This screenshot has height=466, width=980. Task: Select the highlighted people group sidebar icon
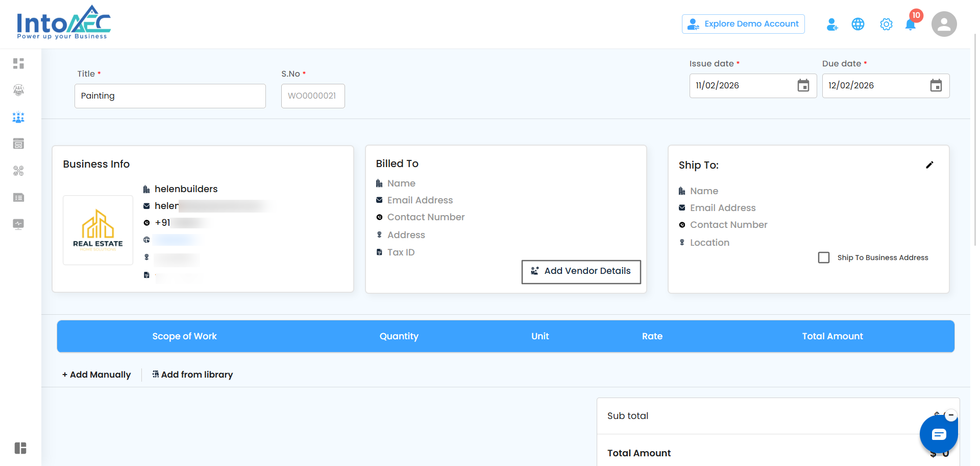(19, 117)
